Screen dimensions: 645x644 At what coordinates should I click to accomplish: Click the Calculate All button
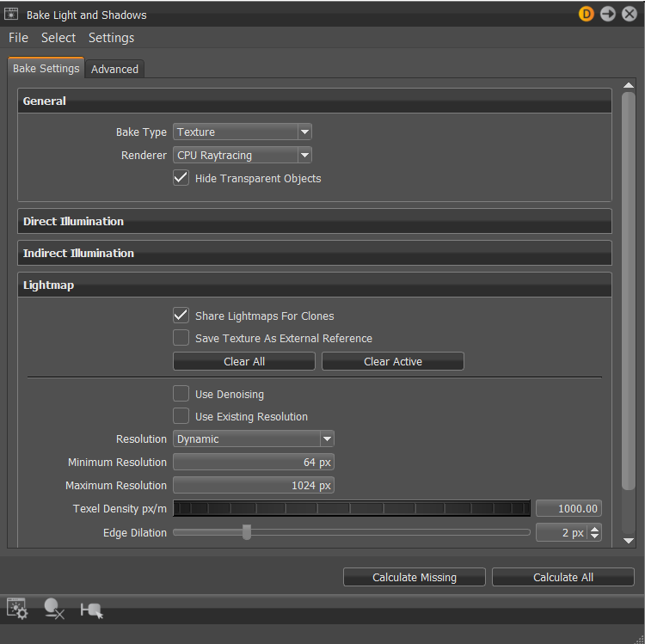click(563, 578)
